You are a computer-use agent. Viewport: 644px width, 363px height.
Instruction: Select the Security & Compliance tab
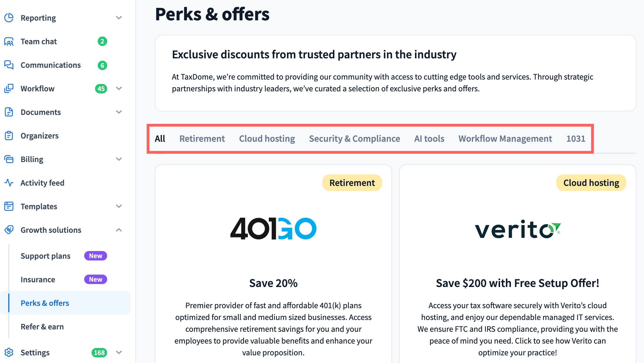click(354, 138)
